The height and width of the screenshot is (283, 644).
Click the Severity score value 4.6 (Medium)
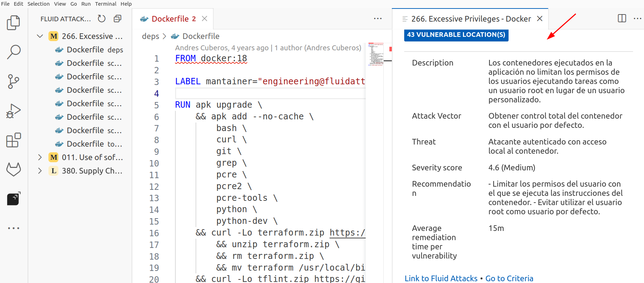(x=512, y=168)
